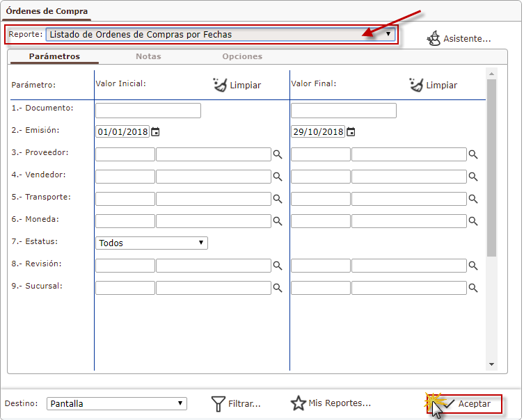Click the scrollbar down arrow in parameters panel

click(x=492, y=364)
